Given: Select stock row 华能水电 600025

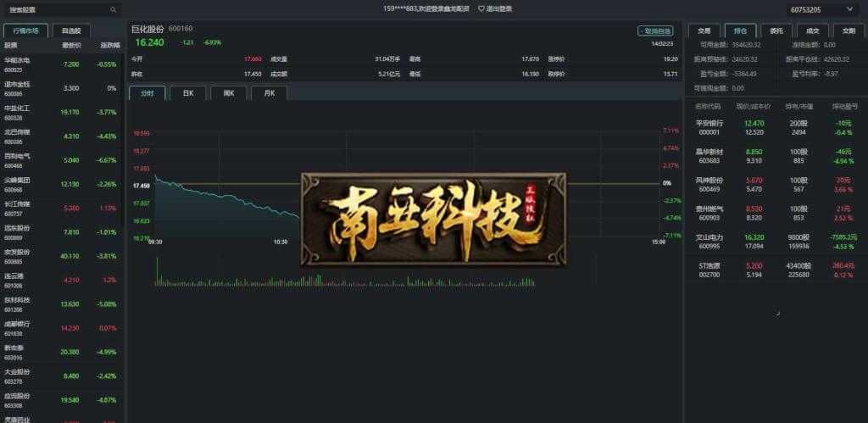Looking at the screenshot, I should click(x=61, y=64).
